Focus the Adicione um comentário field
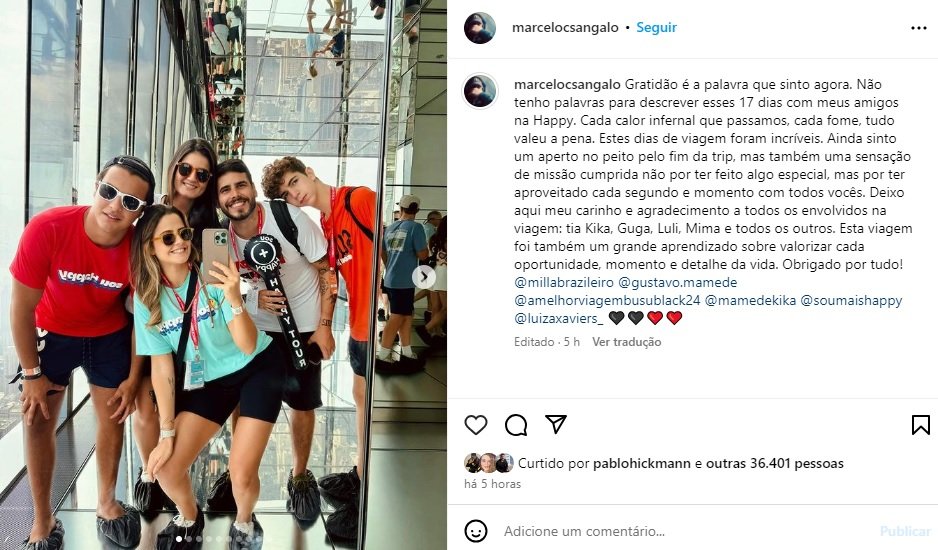 pos(687,531)
